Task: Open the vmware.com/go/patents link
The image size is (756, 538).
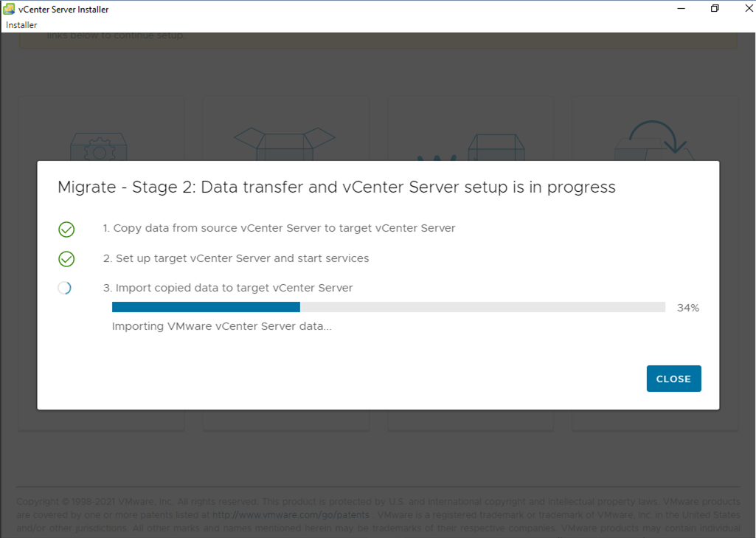Action: click(x=291, y=515)
